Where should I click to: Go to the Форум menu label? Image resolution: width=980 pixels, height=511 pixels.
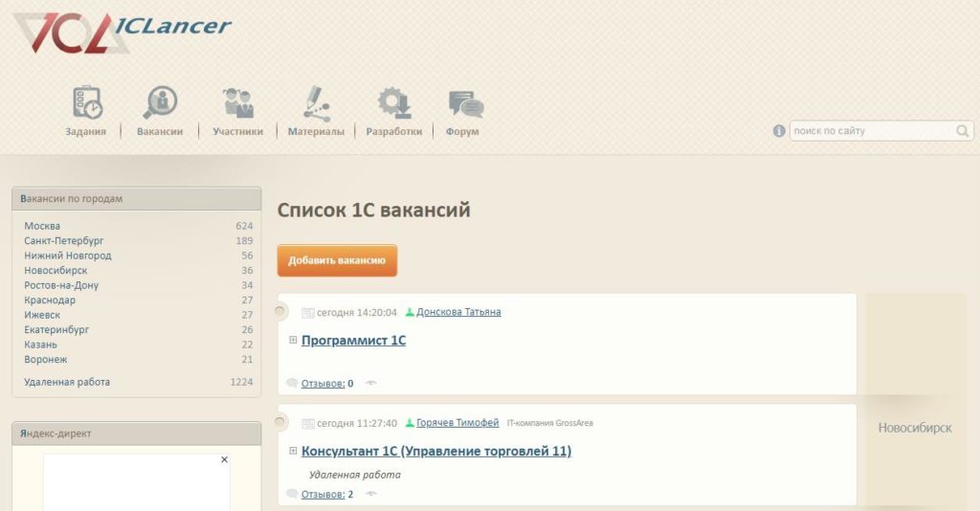tap(462, 131)
